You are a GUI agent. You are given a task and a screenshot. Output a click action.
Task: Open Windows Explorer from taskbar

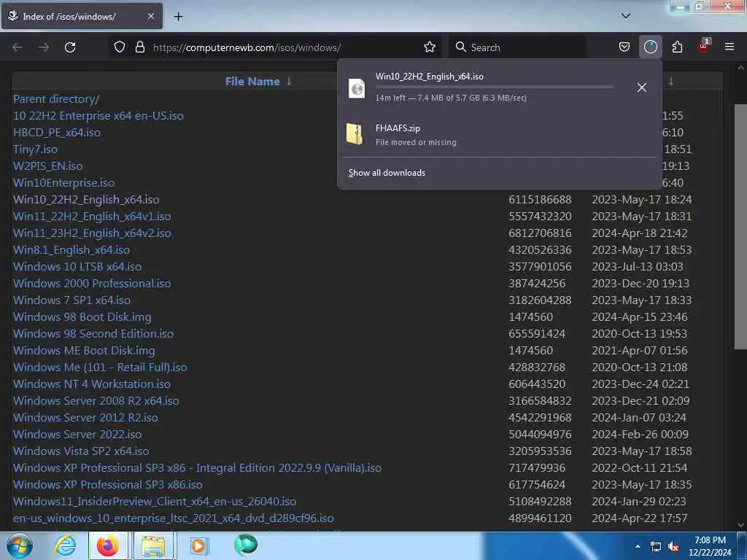point(153,545)
